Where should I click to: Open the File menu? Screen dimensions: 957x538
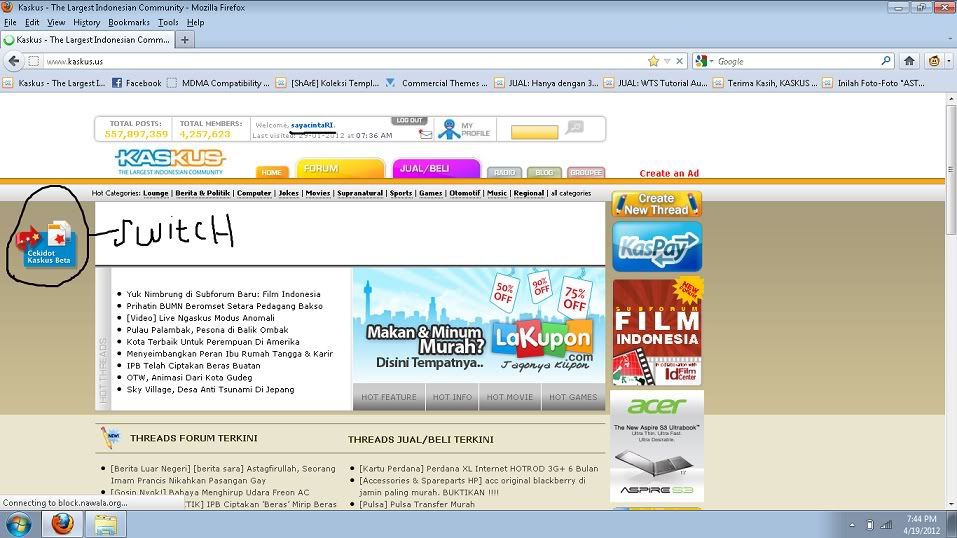point(10,23)
